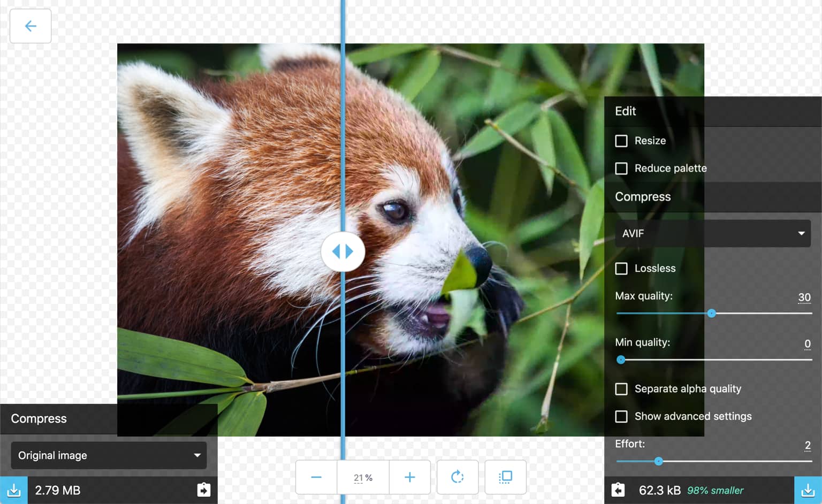The height and width of the screenshot is (504, 822).
Task: Click the download icon for the compressed AVIF
Action: click(x=808, y=490)
